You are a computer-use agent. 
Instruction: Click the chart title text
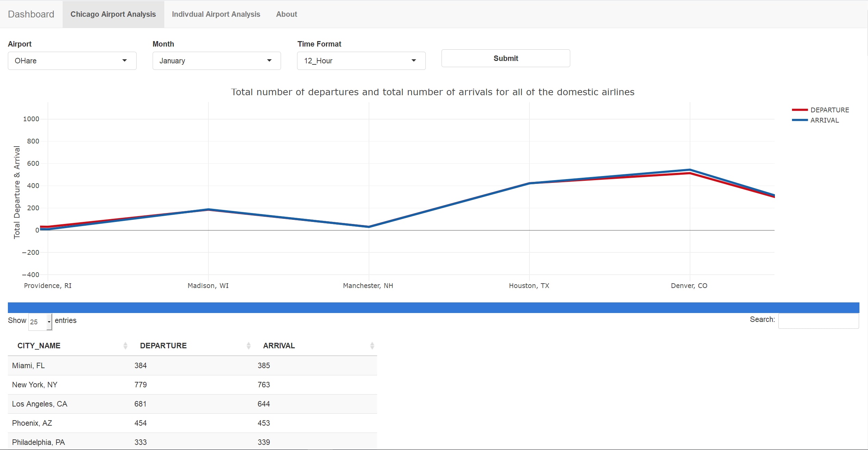tap(433, 92)
